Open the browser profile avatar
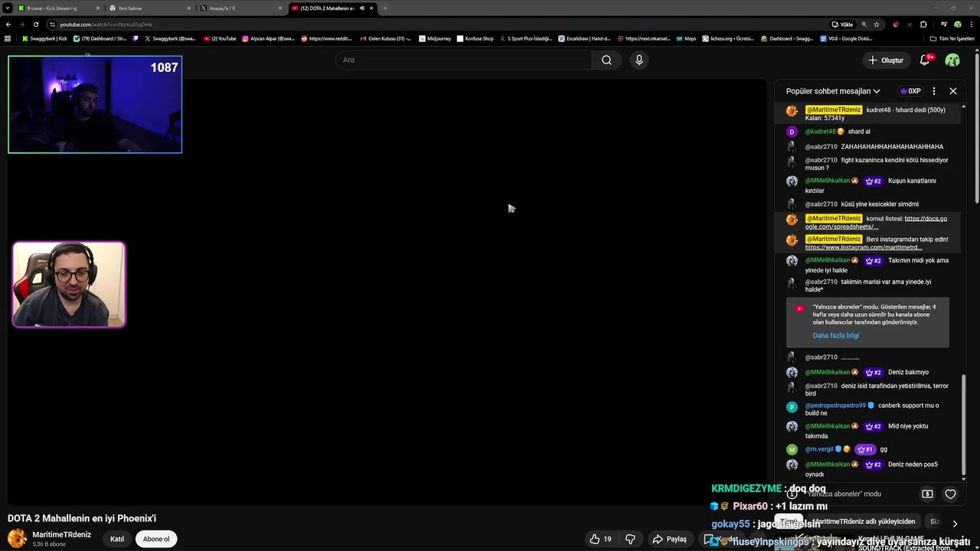The image size is (980, 551). [958, 24]
